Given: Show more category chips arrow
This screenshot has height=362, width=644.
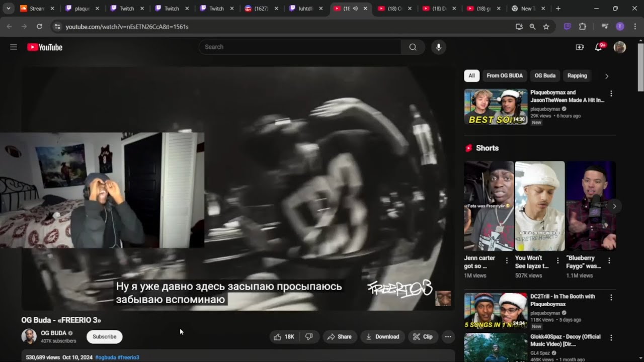Looking at the screenshot, I should (607, 76).
